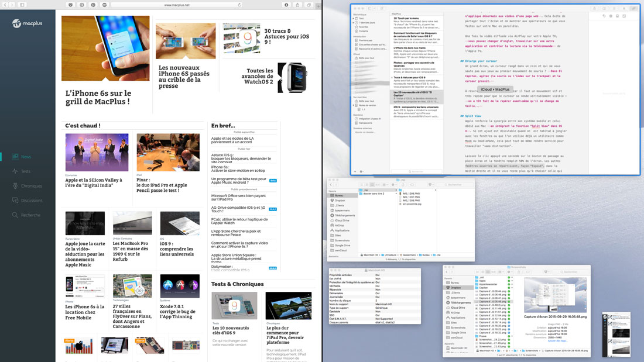The height and width of the screenshot is (362, 644).
Task: Show Safari downloads
Action: click(286, 5)
